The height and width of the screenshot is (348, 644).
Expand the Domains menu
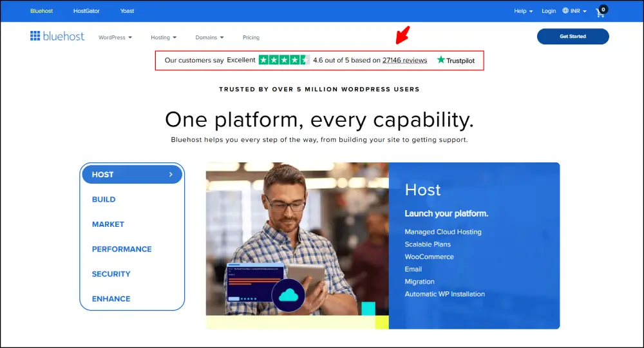209,37
